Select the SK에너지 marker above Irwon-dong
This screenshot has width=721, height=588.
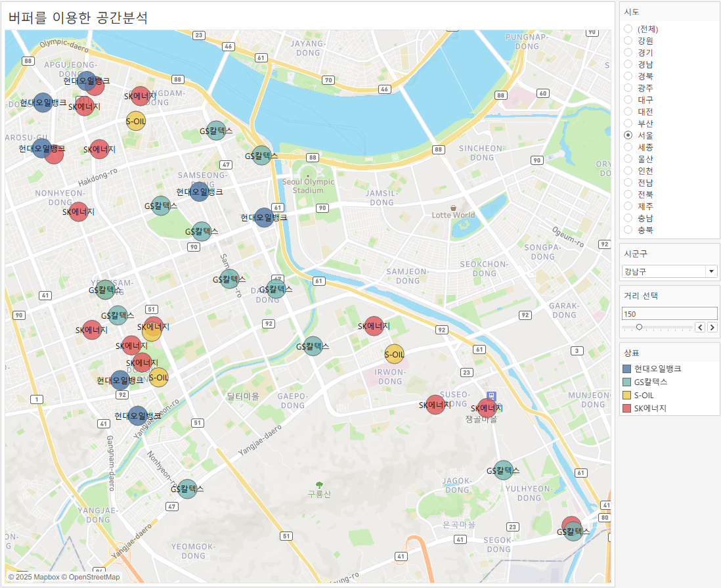374,326
